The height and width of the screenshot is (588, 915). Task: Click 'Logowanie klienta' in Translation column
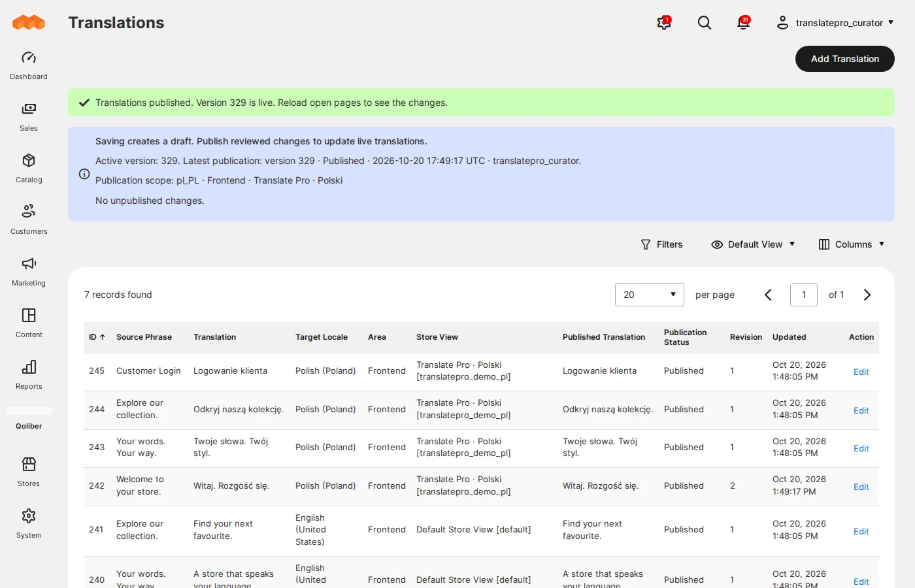[x=230, y=370]
